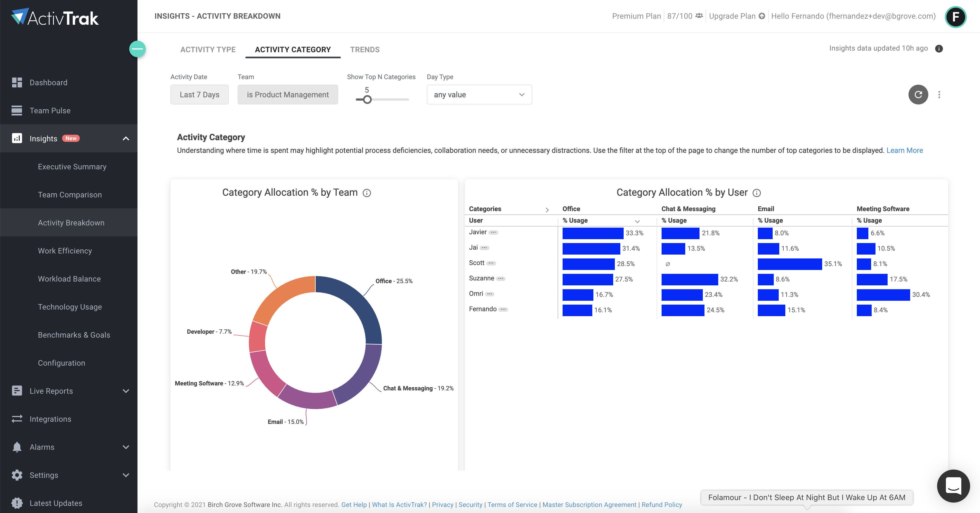Open Team Comparison in sidebar
This screenshot has width=980, height=513.
click(x=70, y=195)
